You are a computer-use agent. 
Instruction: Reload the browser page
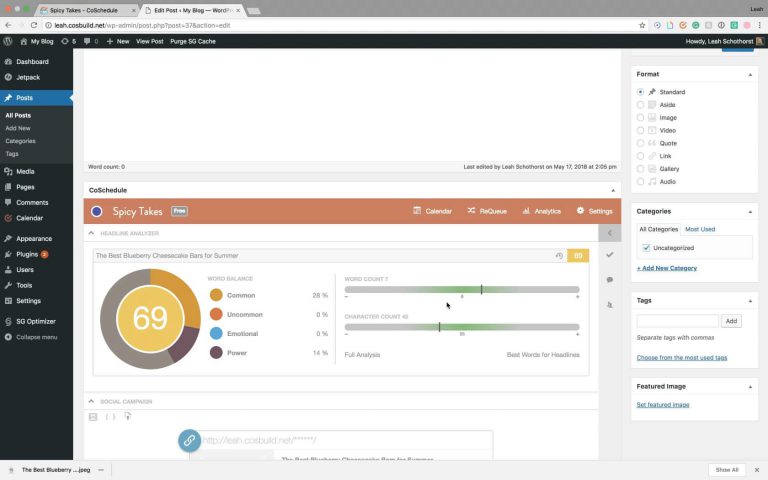33,25
